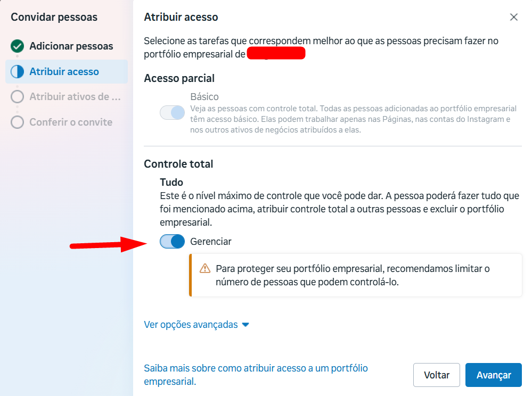Image resolution: width=532 pixels, height=396 pixels.
Task: Click the half-filled circle icon for Atribuir acesso
Action: click(x=18, y=72)
